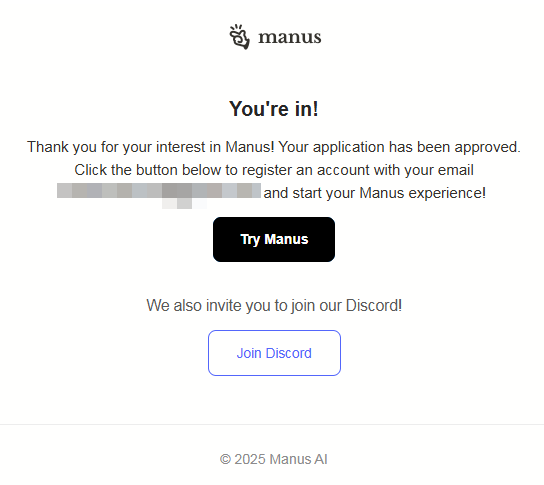Viewport: 544px width, 485px height.
Task: Click 'Your application has been approved.' sentence
Action: 399,147
